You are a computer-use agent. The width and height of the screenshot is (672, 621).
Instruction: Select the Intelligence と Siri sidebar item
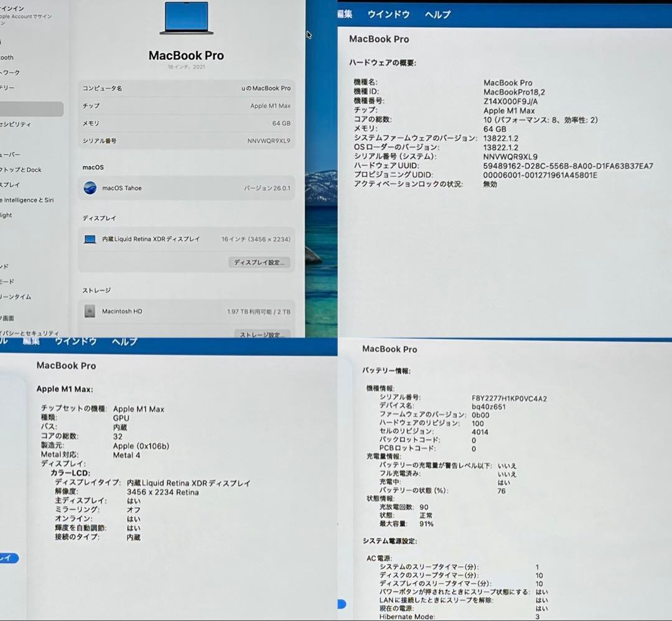click(x=27, y=200)
